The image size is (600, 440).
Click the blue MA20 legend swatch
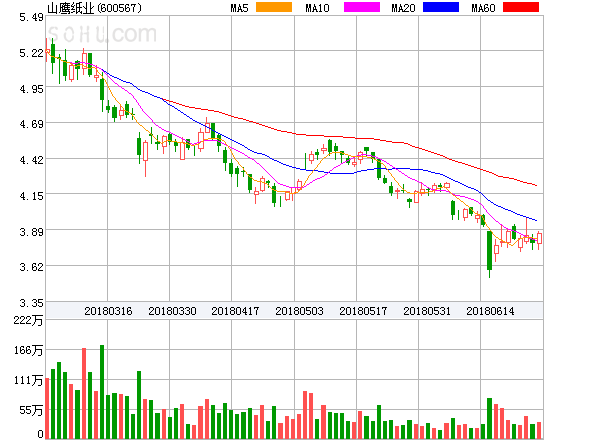pos(440,8)
